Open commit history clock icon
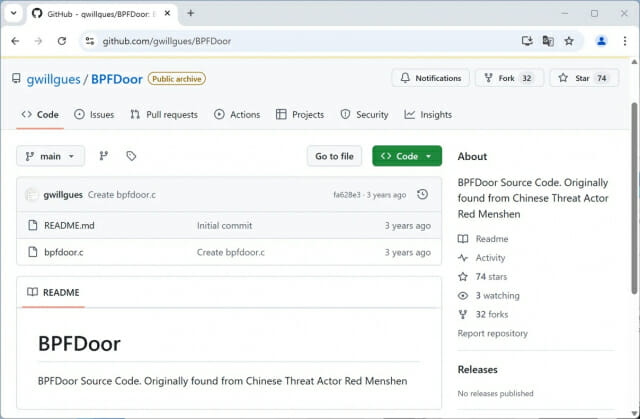 (422, 194)
